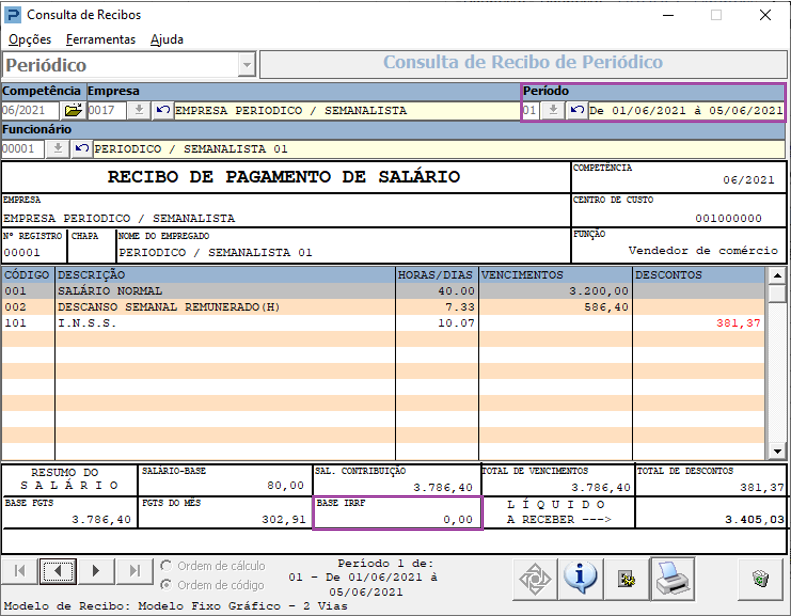Click the Empresa lookup download arrow

click(x=139, y=110)
